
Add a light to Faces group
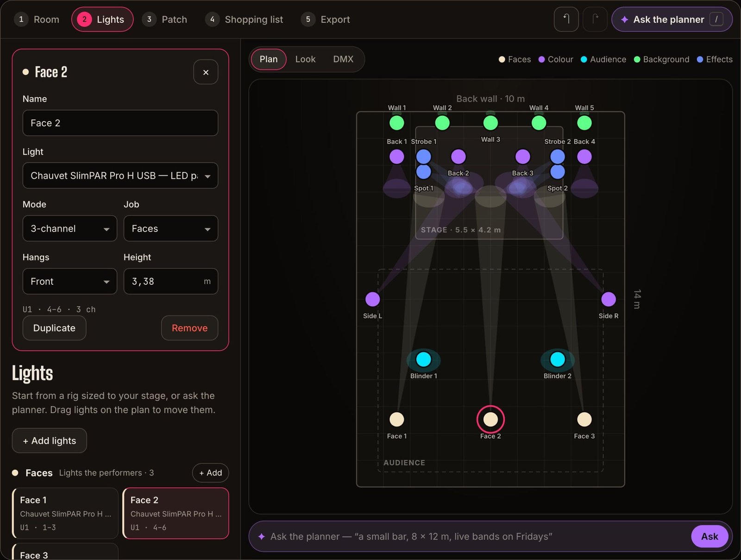[210, 473]
